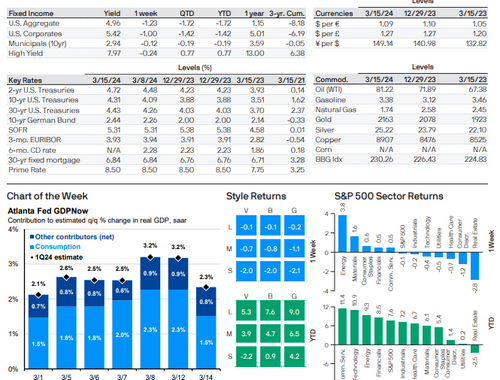500x380 pixels.
Task: Click the 'Other contributors (net)' legend entry
Action: pyautogui.click(x=72, y=237)
